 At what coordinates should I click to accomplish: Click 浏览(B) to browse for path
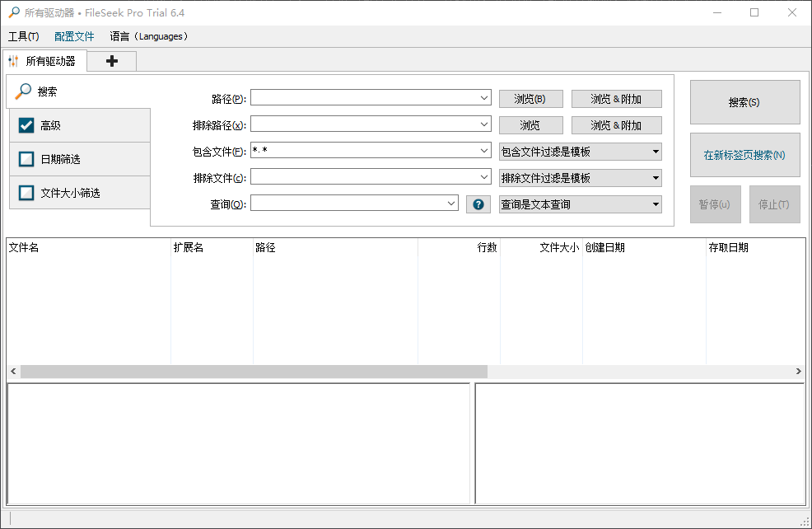pos(530,97)
